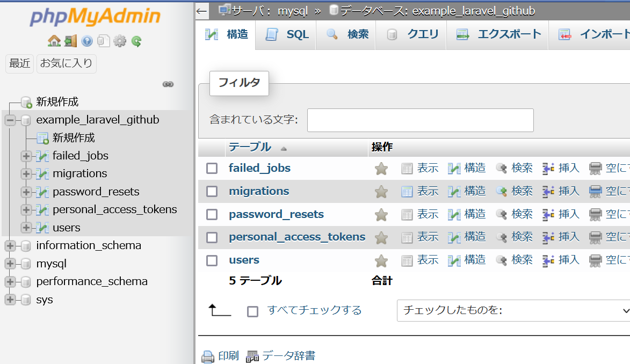Click the search icon for migrations row
This screenshot has height=364, width=630.
click(x=501, y=192)
